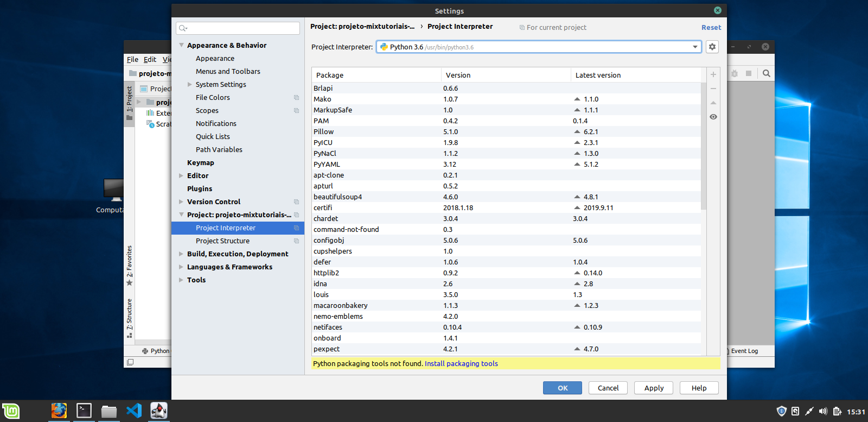Select Menus and Toolbars settings page
This screenshot has width=868, height=422.
[x=228, y=72]
